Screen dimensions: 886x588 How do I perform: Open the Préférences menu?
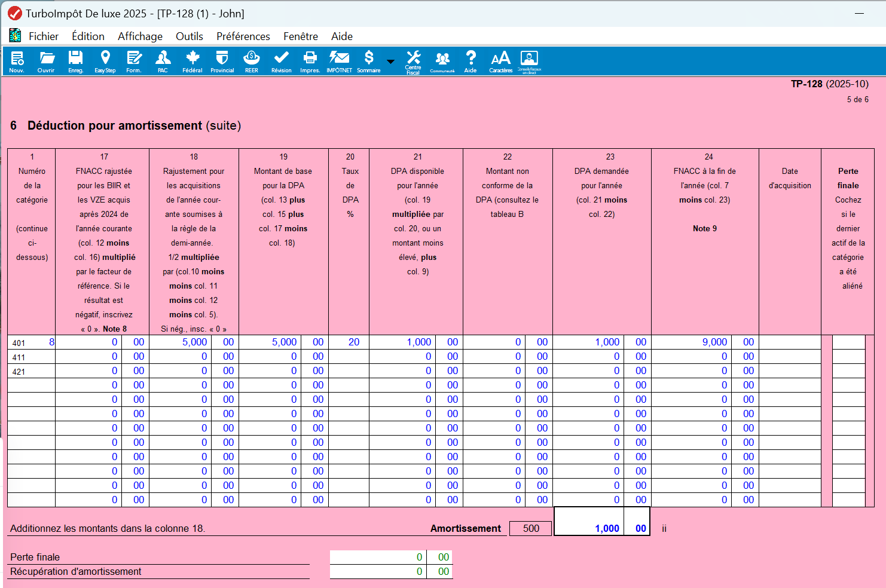pyautogui.click(x=243, y=36)
